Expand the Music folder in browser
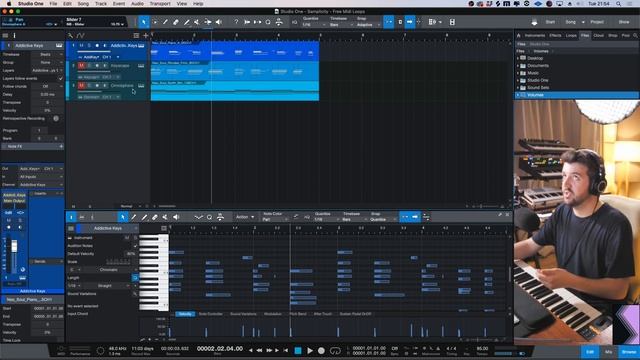 click(x=518, y=73)
